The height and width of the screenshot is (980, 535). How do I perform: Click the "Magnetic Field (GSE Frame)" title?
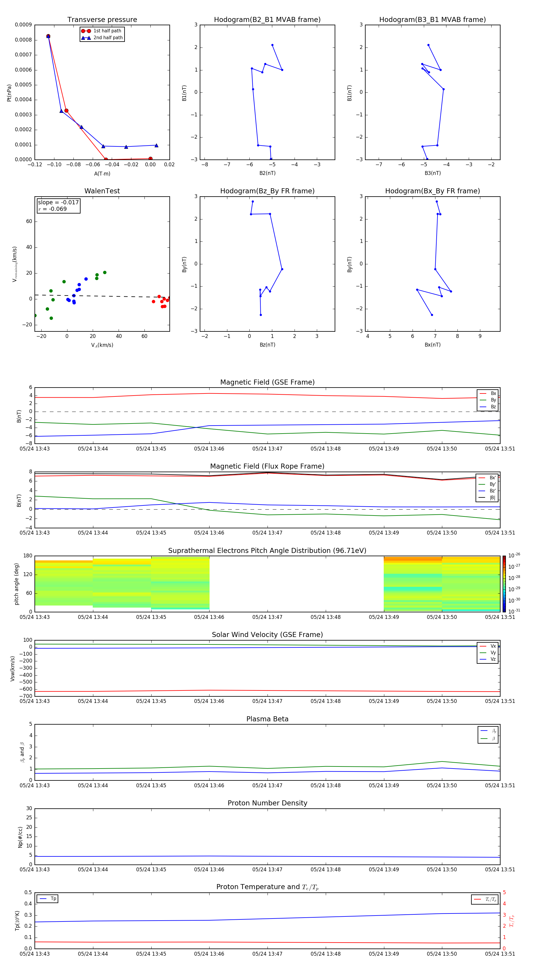267,382
